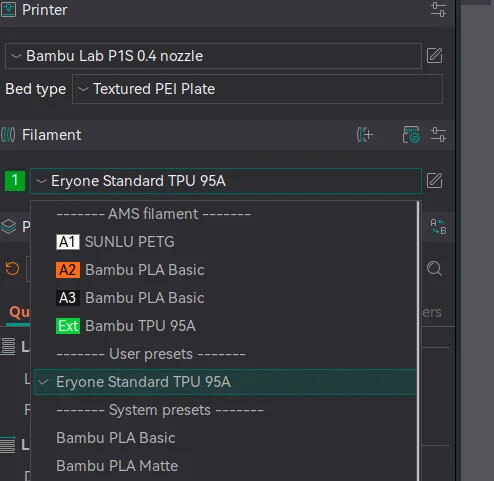494x481 pixels.
Task: Click the Filament spool section icon
Action: pyautogui.click(x=8, y=135)
